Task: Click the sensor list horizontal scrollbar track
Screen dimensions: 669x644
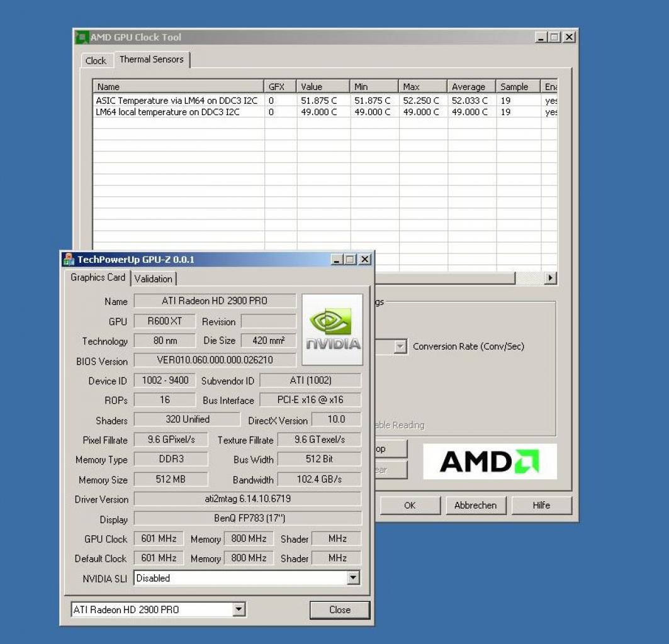Action: (x=529, y=278)
